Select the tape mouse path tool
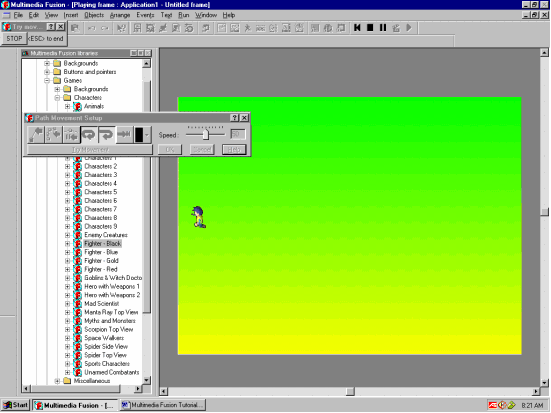This screenshot has width=551, height=413. [53, 135]
